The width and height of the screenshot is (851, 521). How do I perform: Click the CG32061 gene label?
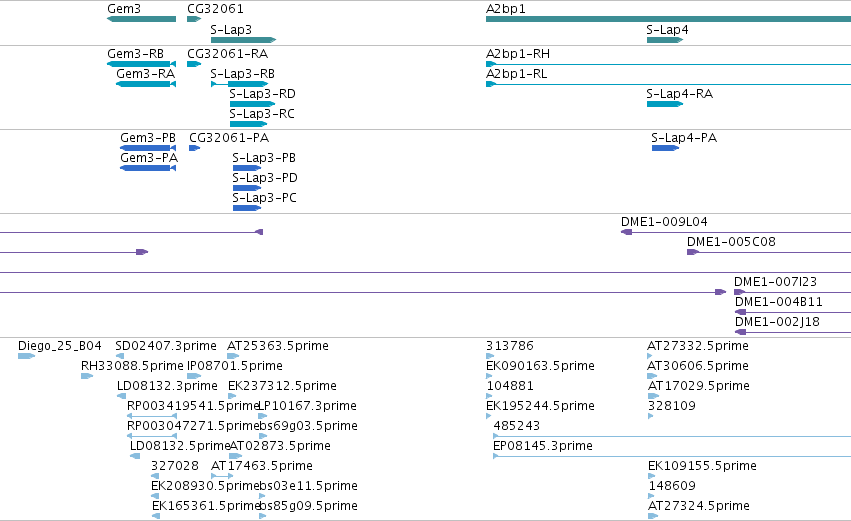[215, 9]
